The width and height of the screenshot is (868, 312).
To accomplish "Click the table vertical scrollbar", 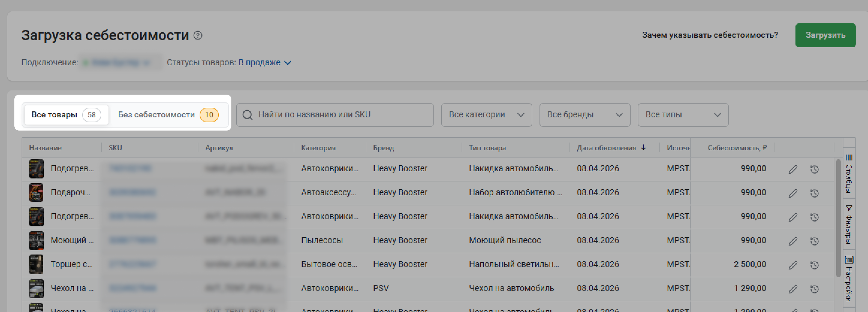I will pyautogui.click(x=838, y=219).
